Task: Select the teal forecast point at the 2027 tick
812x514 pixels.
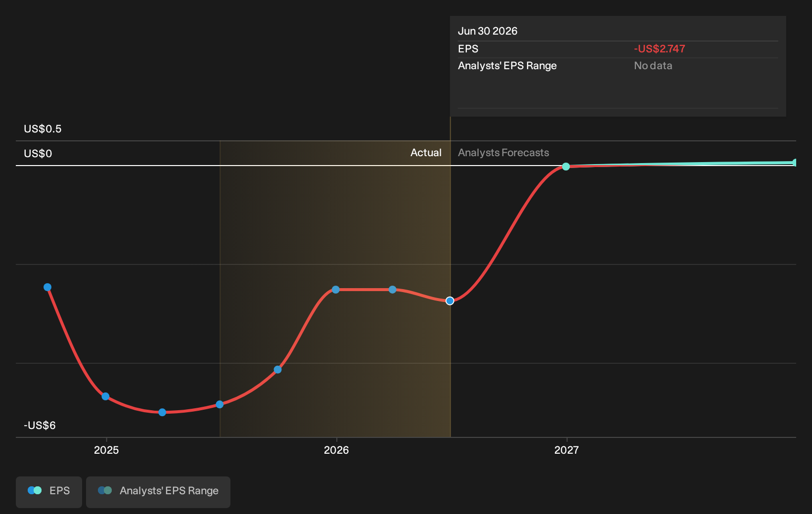Action: click(566, 167)
